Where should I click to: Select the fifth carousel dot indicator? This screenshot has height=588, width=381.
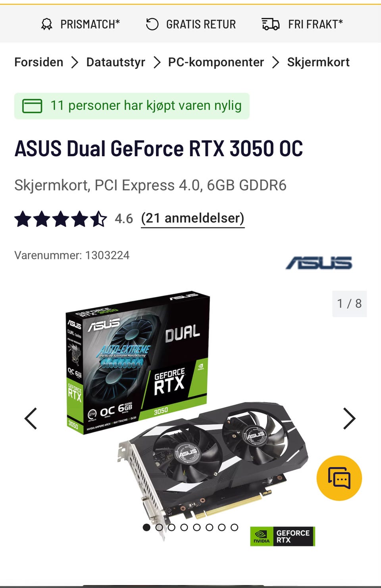coord(197,527)
